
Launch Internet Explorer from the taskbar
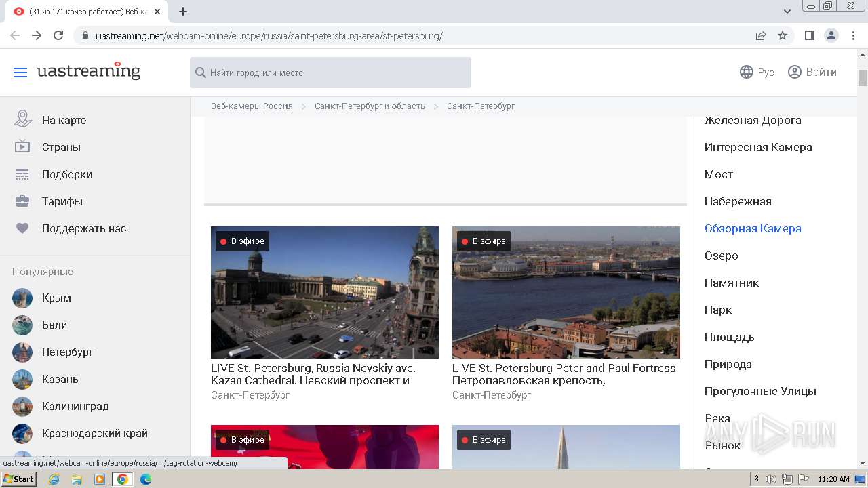(54, 479)
